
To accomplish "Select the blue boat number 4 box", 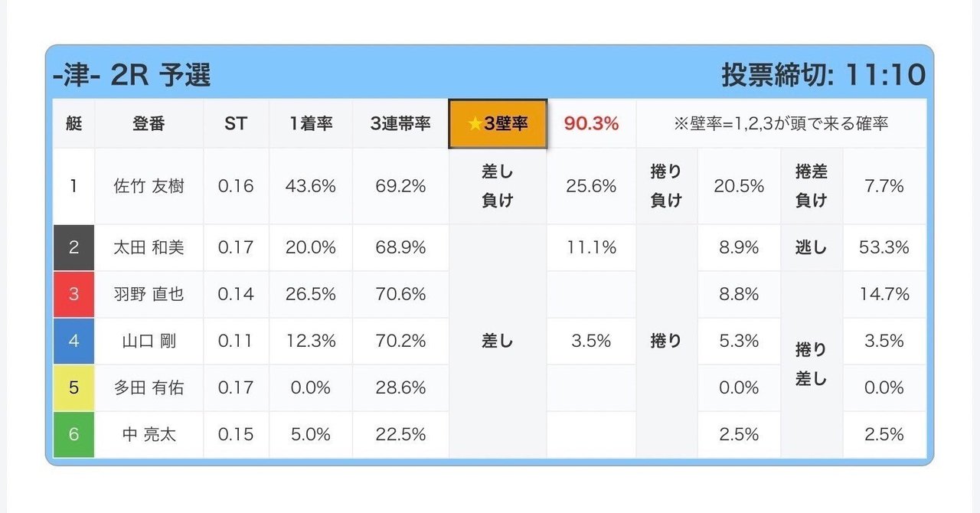I will point(73,341).
